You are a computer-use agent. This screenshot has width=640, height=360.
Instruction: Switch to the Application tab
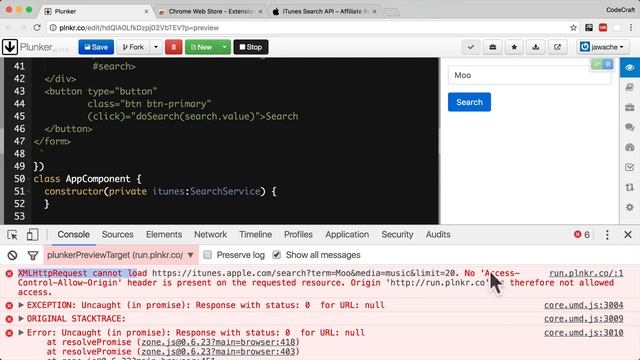[347, 235]
